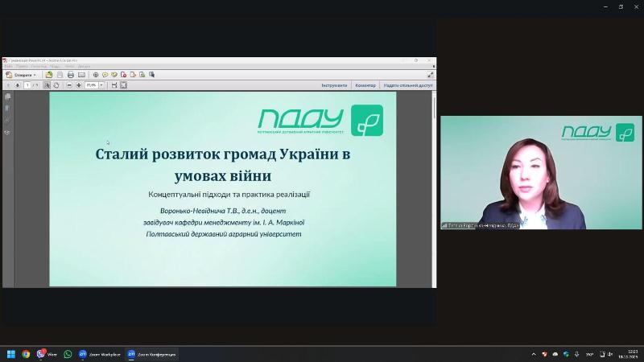644x362 pixels.
Task: Click the taskbar clock and date
Action: click(630, 354)
